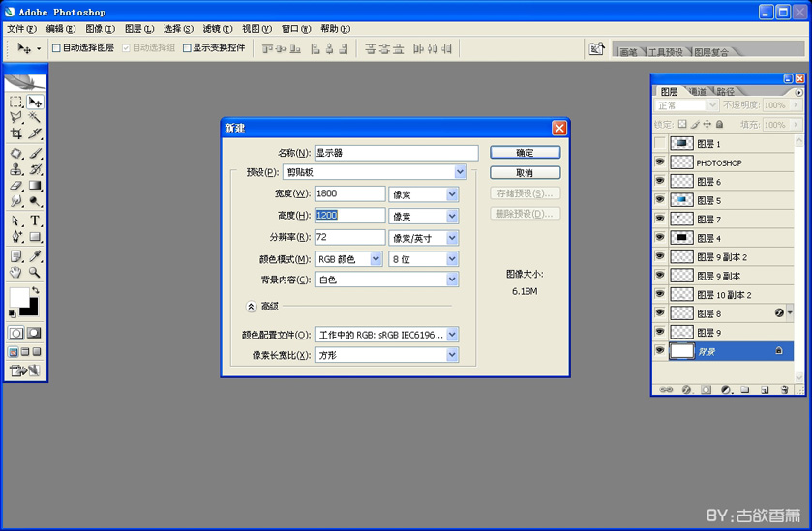Select the Blur tool
This screenshot has height=531, width=812.
[x=16, y=201]
